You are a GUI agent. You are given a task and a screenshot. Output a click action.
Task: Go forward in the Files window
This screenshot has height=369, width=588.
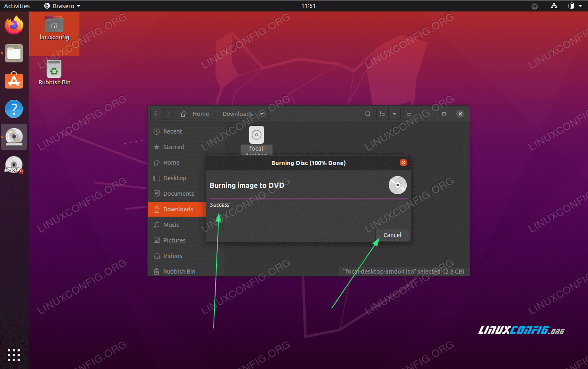pyautogui.click(x=168, y=114)
